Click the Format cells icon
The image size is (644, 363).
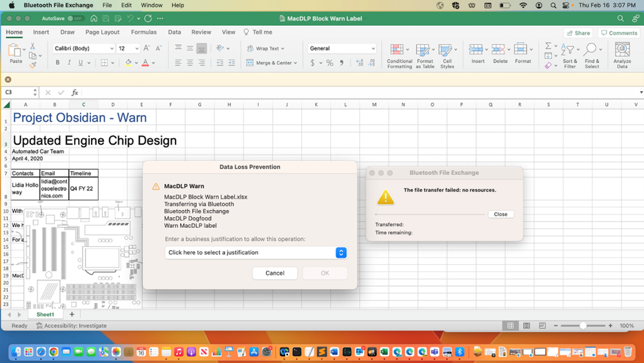[x=520, y=50]
